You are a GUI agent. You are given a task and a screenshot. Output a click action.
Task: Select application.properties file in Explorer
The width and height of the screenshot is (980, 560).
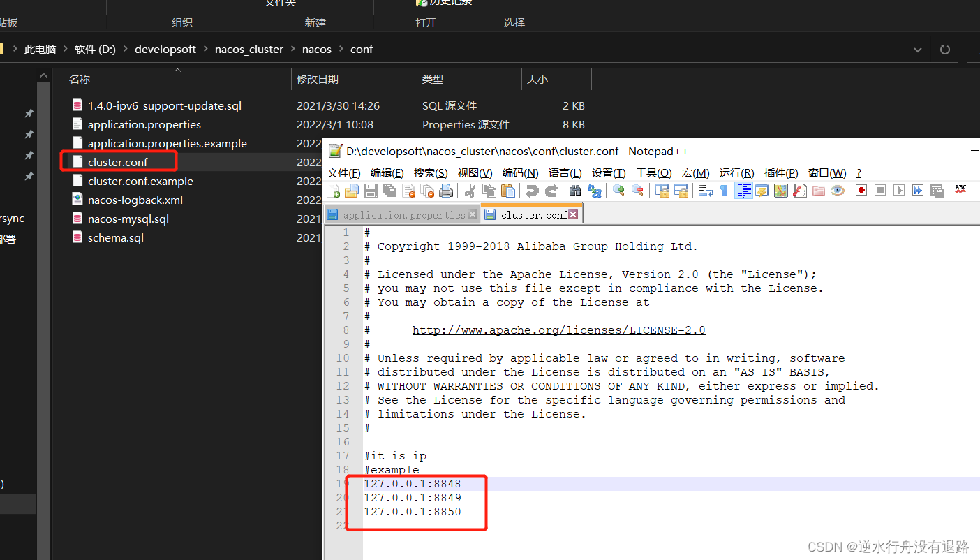click(144, 124)
